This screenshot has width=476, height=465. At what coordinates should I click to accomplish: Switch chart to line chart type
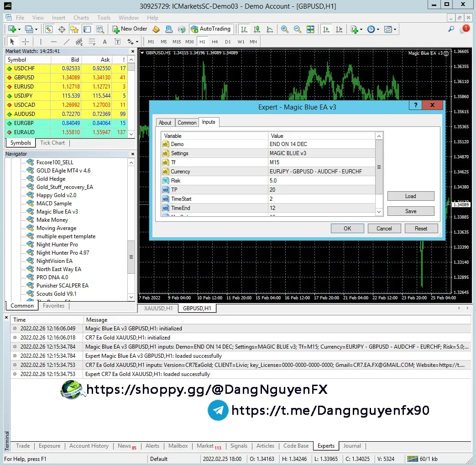270,29
